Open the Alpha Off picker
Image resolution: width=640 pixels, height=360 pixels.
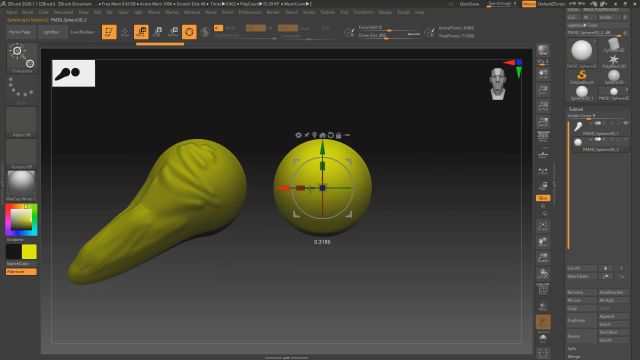(21, 122)
